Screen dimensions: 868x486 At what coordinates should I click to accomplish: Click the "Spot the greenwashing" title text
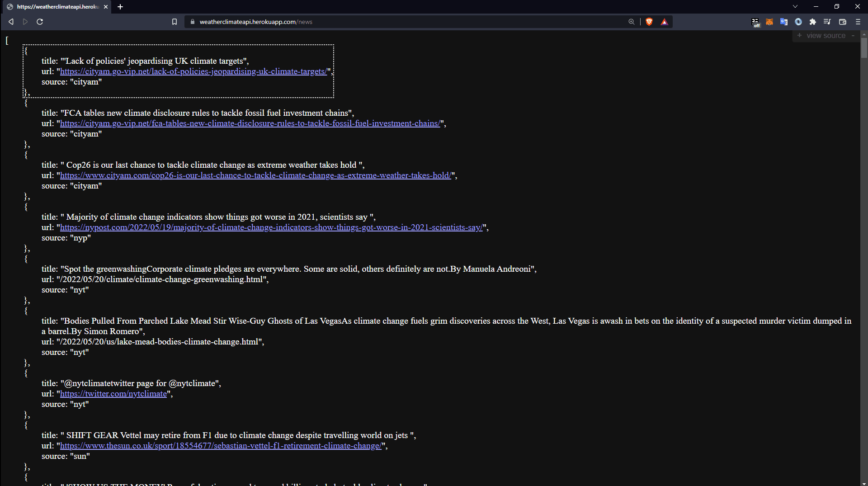click(297, 269)
